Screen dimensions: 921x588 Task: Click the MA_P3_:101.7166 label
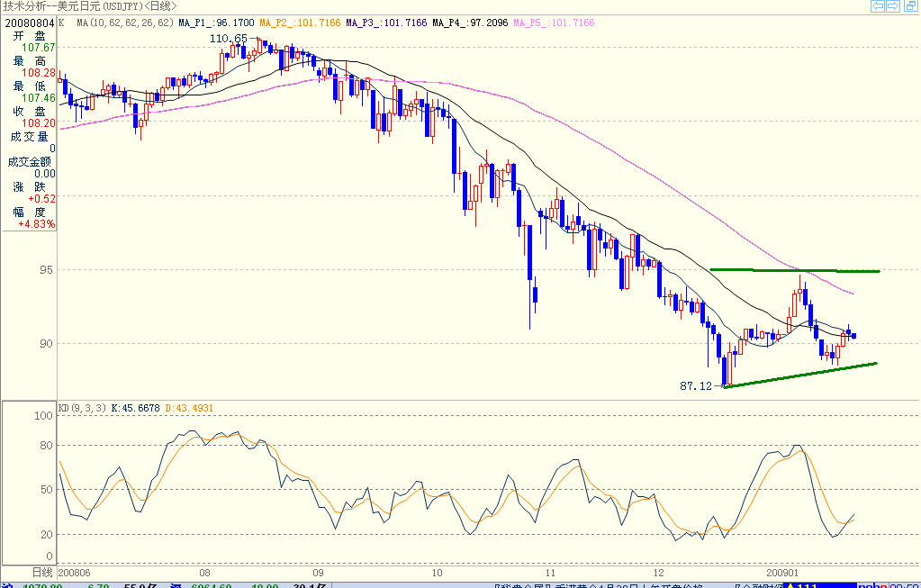pos(386,23)
